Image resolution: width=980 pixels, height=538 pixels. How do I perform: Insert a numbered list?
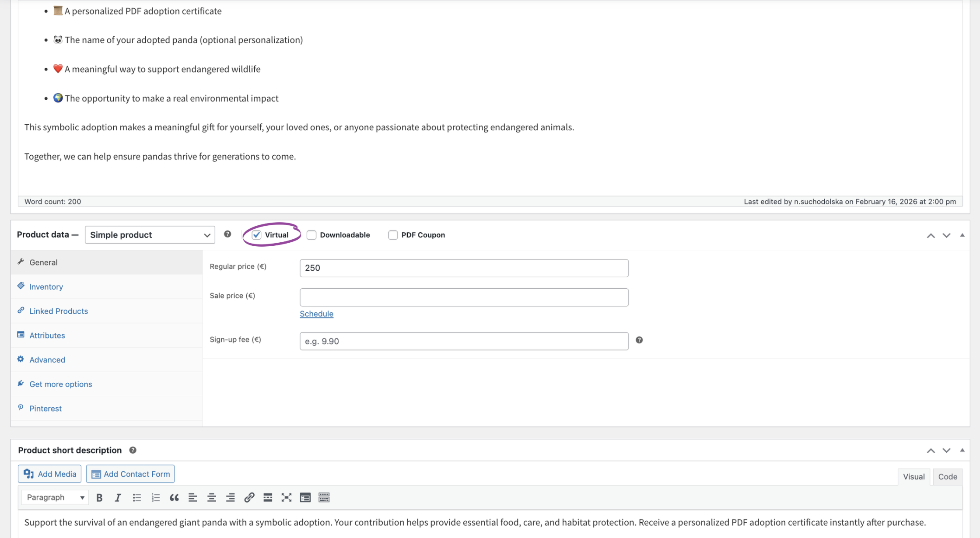click(x=155, y=497)
